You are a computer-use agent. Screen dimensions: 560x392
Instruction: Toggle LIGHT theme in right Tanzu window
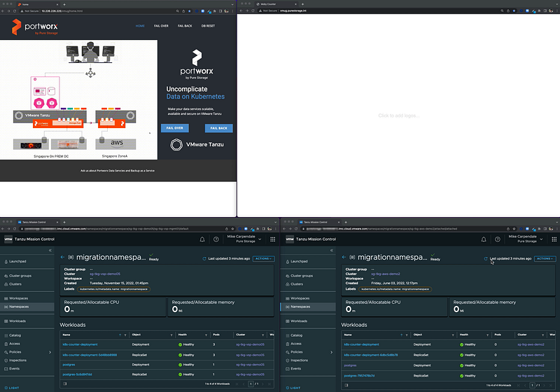tap(293, 388)
